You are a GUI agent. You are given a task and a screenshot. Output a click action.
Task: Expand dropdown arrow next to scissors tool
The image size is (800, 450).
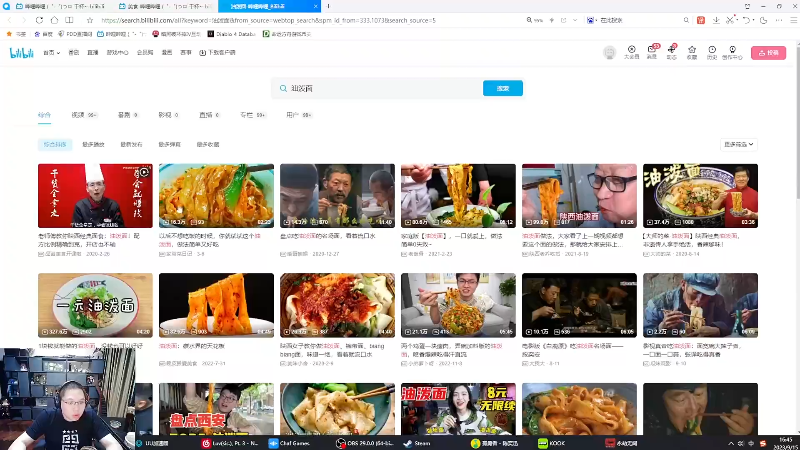(x=737, y=20)
